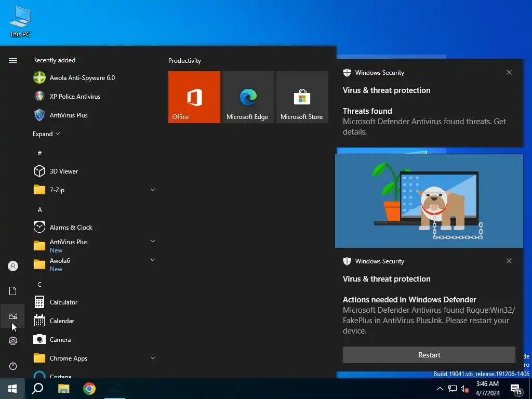Open Settings gear in Start sidebar

point(13,341)
